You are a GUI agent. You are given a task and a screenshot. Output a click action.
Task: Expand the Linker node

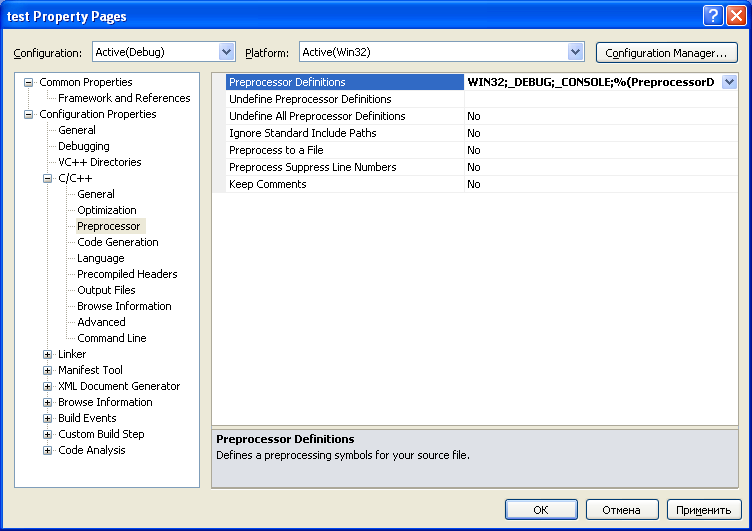coord(47,354)
